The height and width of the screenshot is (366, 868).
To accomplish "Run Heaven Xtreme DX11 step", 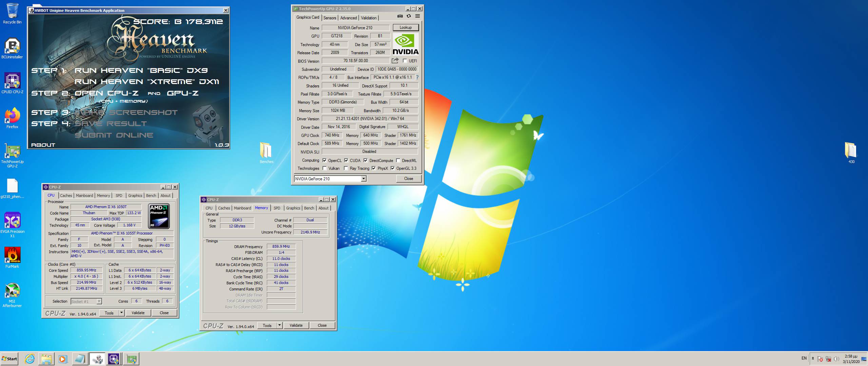I will click(147, 82).
